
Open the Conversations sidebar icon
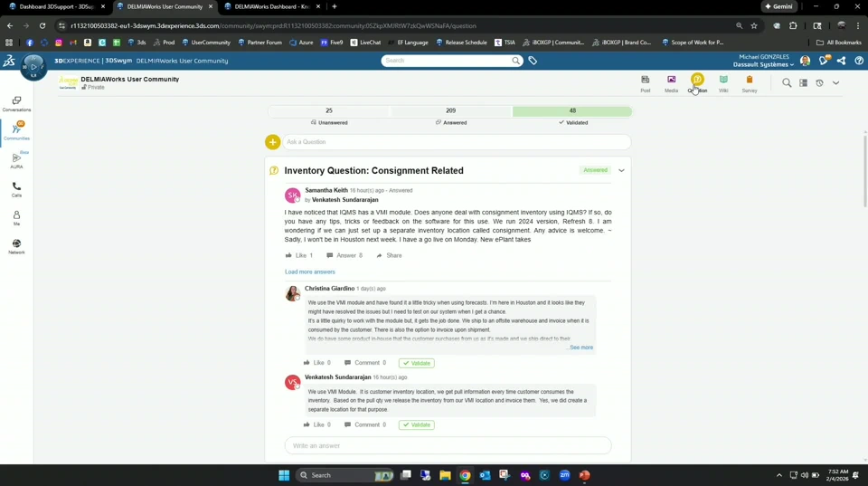coord(16,103)
